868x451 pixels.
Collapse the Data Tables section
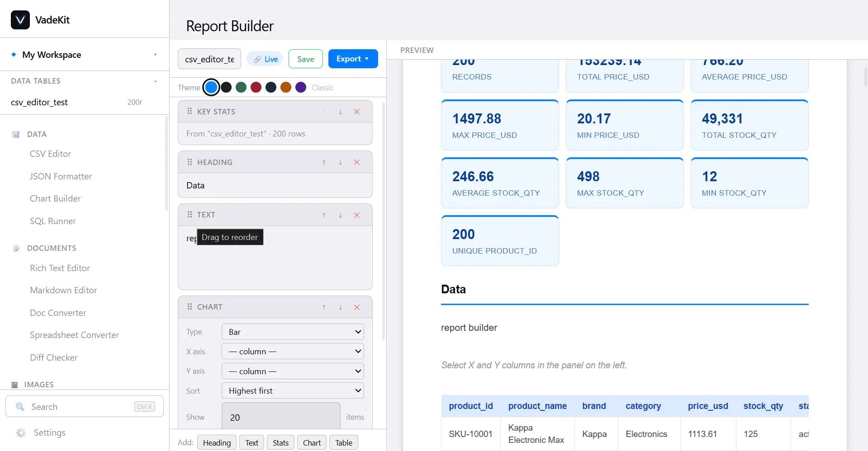click(x=156, y=81)
